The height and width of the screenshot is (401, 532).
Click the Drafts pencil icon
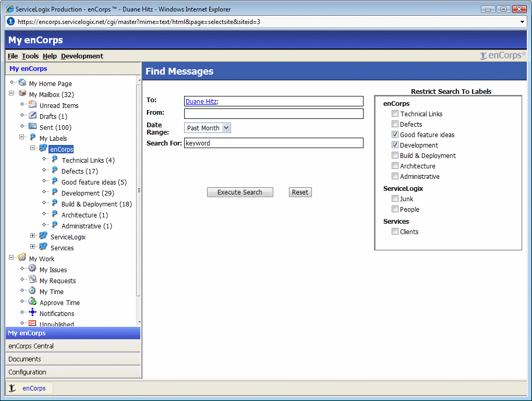coord(32,115)
